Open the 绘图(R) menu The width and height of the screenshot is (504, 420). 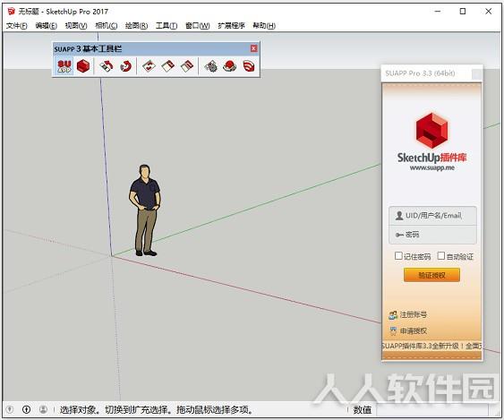point(137,26)
